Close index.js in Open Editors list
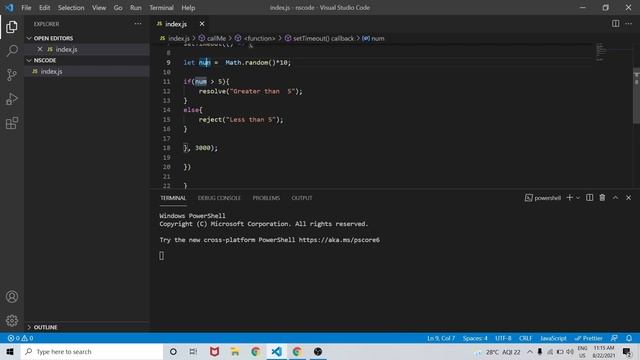 pyautogui.click(x=40, y=49)
